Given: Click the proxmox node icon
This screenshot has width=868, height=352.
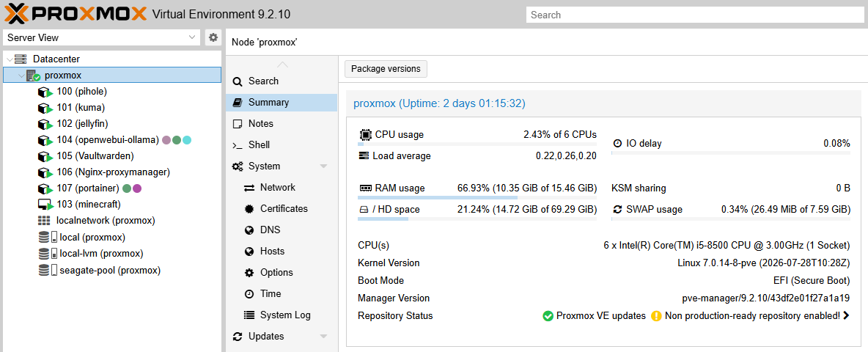Looking at the screenshot, I should tap(33, 76).
